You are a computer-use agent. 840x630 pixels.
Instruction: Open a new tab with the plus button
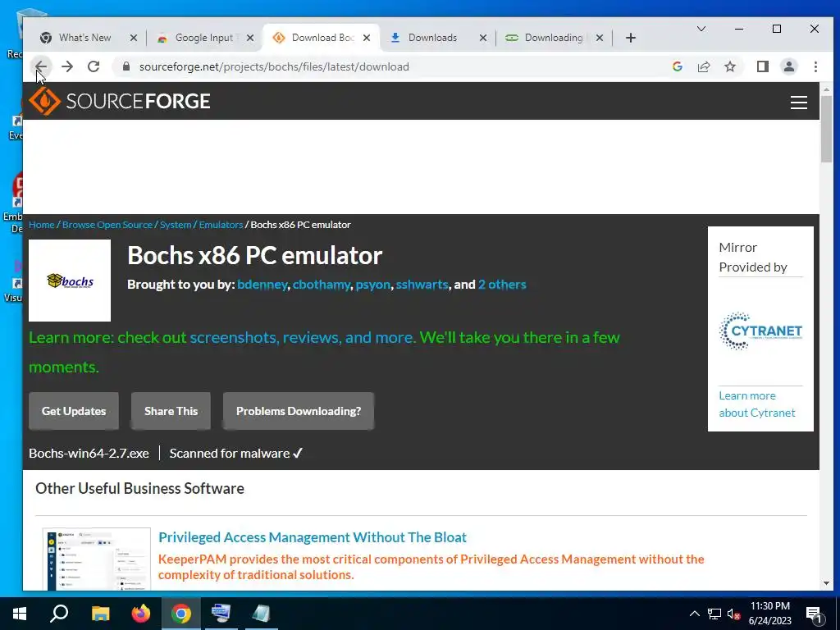tap(631, 38)
